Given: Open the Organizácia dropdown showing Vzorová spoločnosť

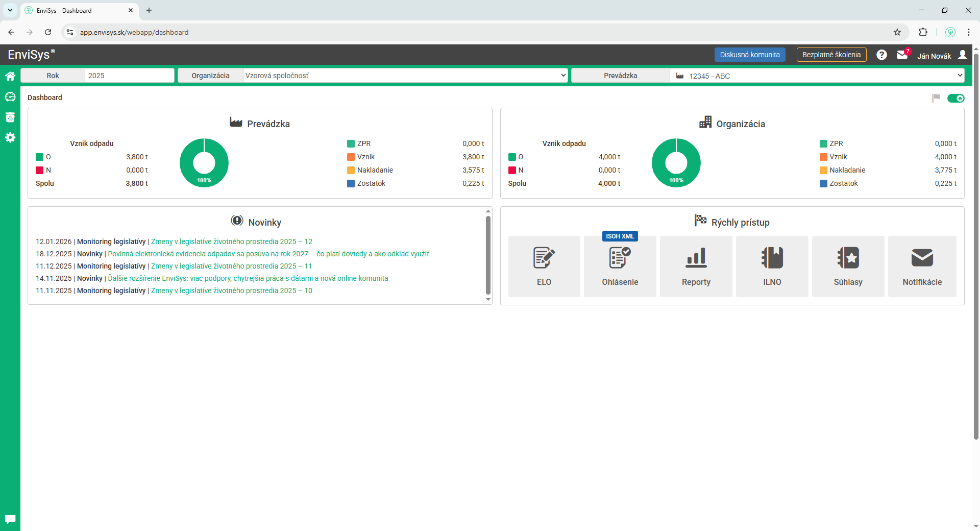Looking at the screenshot, I should point(404,75).
